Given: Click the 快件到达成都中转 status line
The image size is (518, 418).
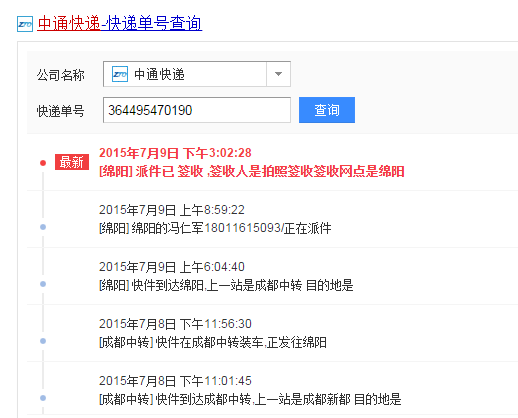Looking at the screenshot, I should 250,399.
